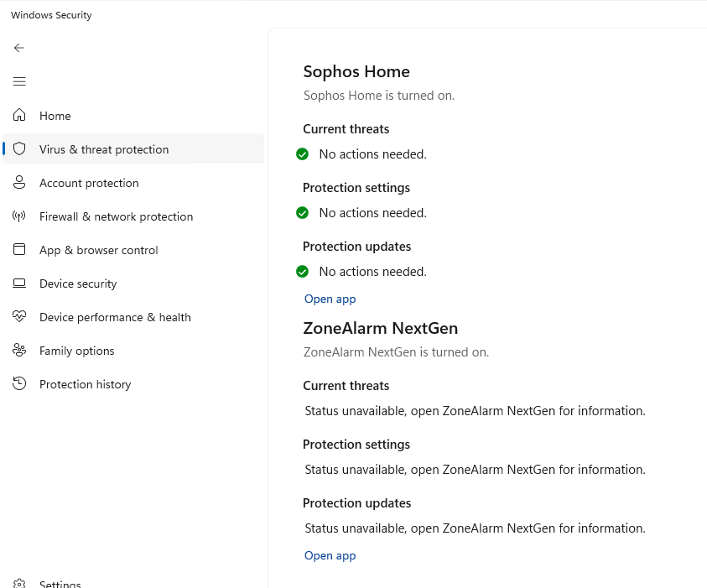Open app link under ZoneAlarm NextGen
This screenshot has height=588, width=707.
[x=330, y=555]
